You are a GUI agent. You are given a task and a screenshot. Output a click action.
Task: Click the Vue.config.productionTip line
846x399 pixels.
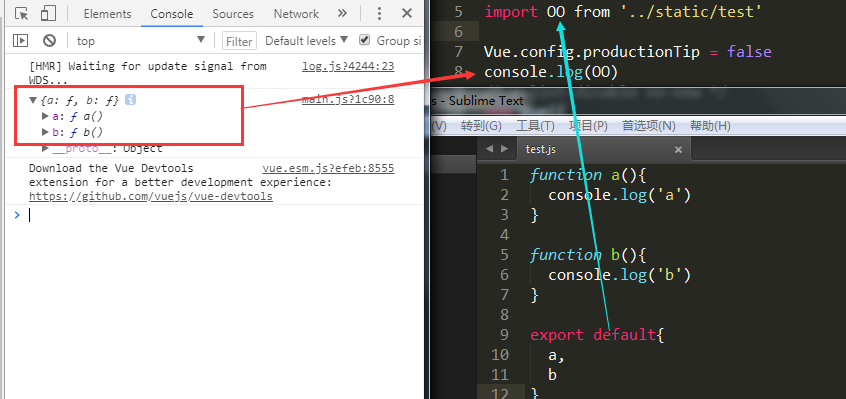tap(627, 52)
